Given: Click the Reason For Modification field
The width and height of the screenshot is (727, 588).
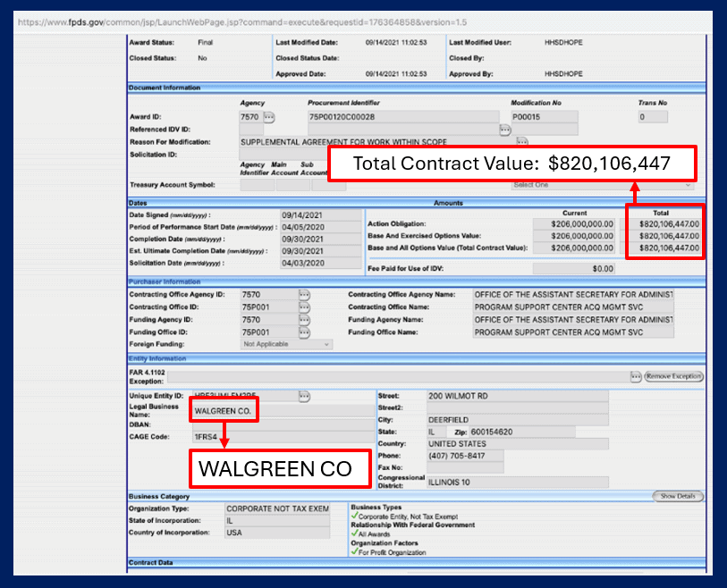Looking at the screenshot, I should (377, 142).
